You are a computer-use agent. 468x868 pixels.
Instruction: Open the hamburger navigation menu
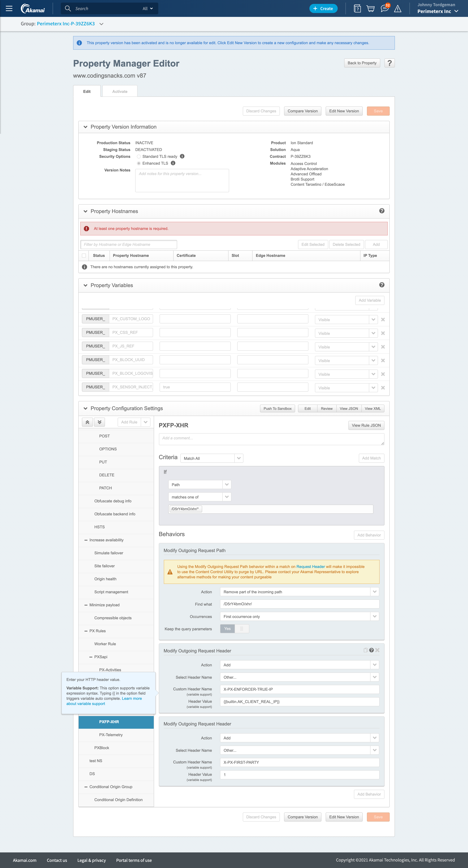[9, 8]
